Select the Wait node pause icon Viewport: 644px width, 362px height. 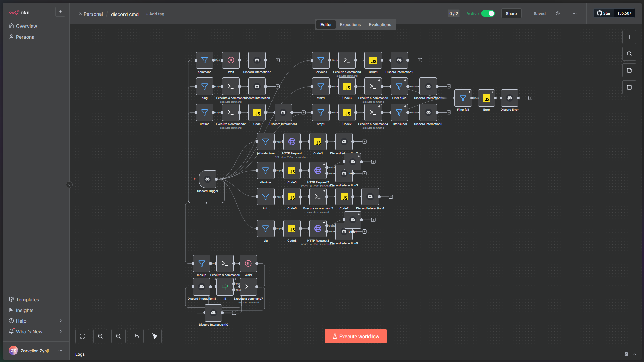point(231,60)
